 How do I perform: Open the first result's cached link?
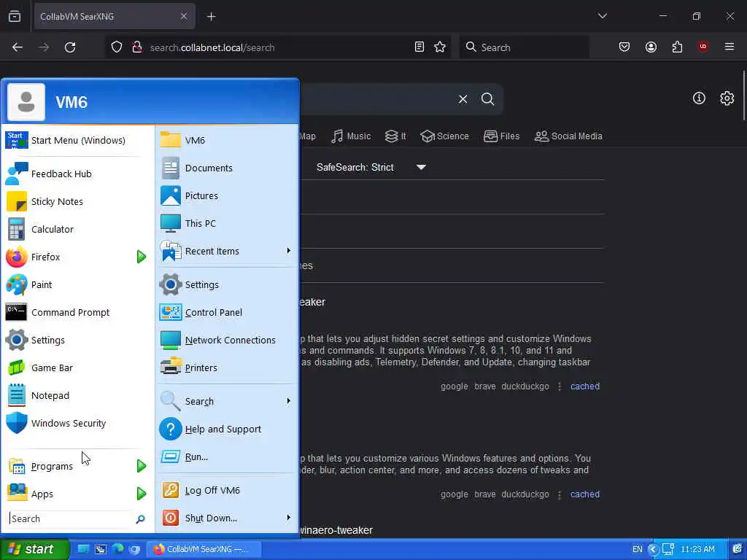[585, 386]
